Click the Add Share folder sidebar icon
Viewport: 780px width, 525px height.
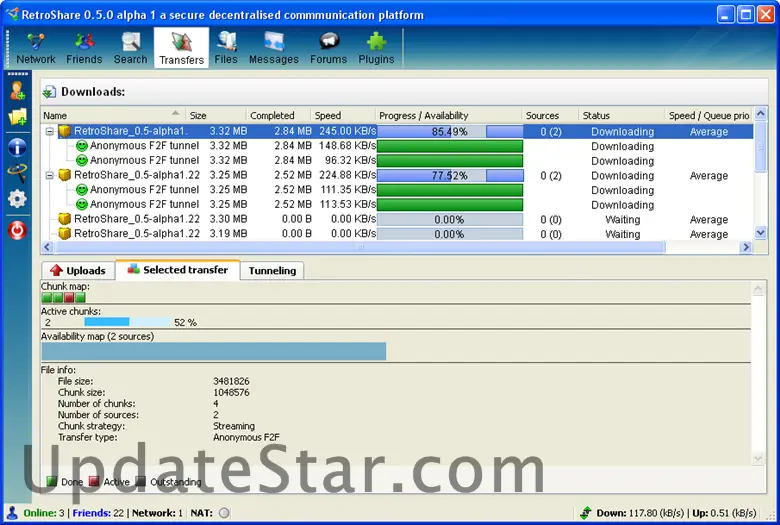tap(17, 118)
